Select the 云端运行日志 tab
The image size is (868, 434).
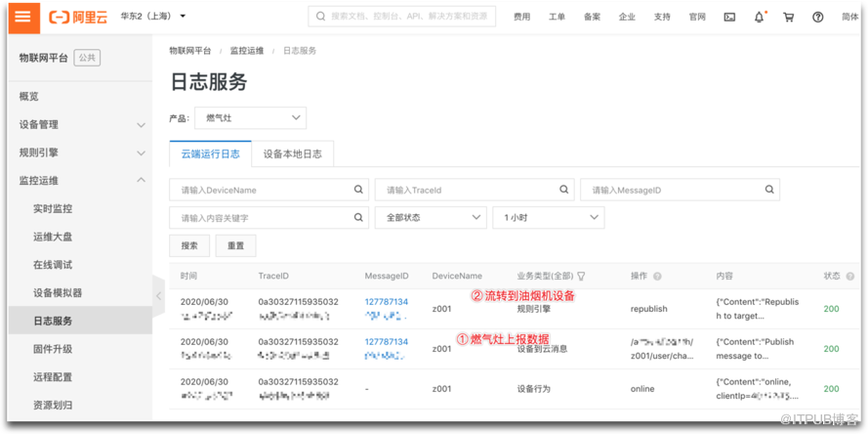(210, 154)
